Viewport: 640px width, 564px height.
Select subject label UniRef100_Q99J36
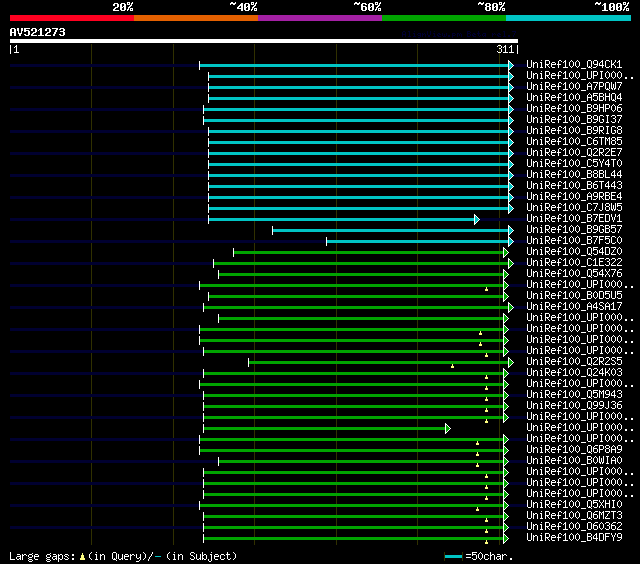tap(574, 406)
